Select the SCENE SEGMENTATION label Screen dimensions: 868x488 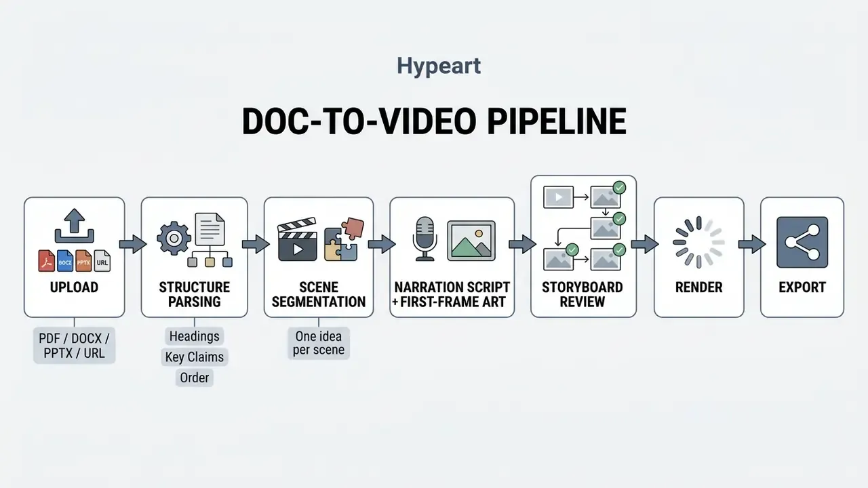coord(319,294)
